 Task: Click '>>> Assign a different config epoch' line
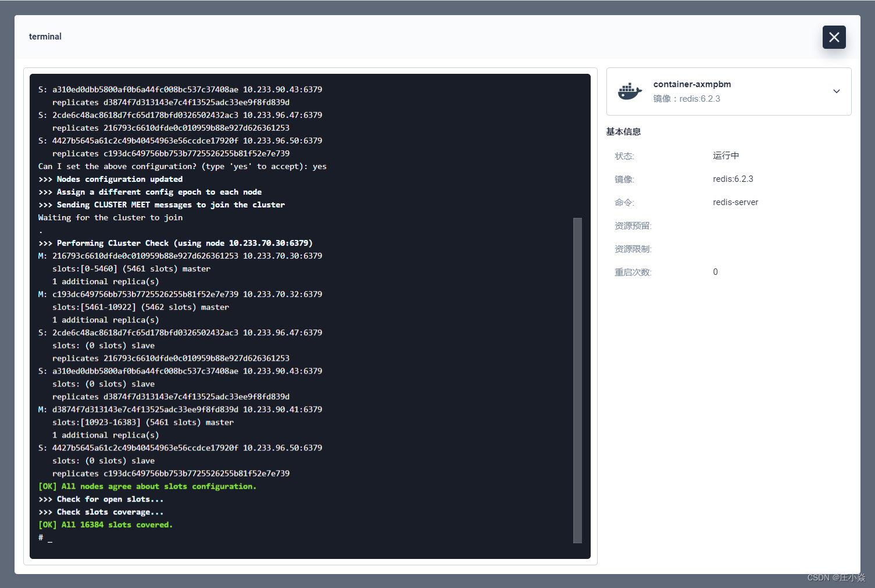(149, 192)
